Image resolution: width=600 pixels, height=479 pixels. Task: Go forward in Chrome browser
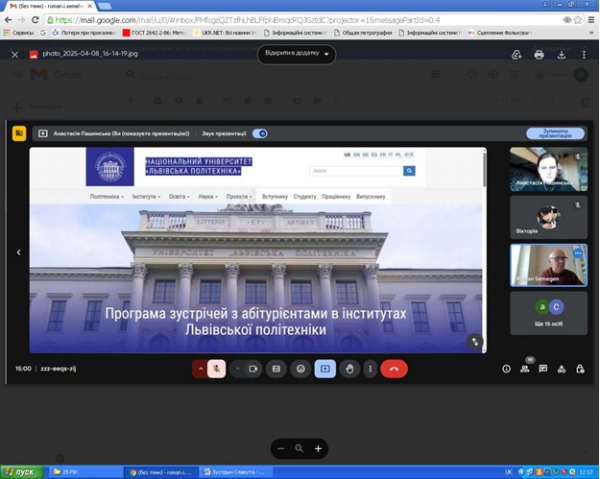tap(21, 20)
